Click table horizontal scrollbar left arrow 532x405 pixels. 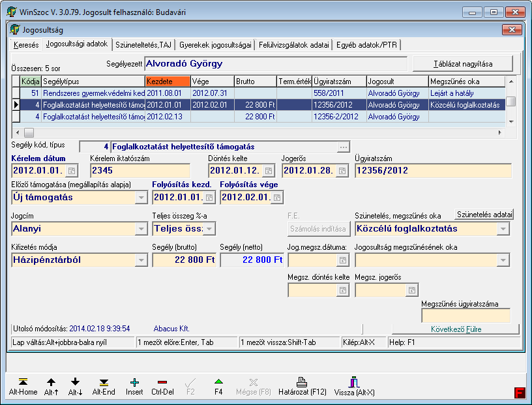click(18, 133)
